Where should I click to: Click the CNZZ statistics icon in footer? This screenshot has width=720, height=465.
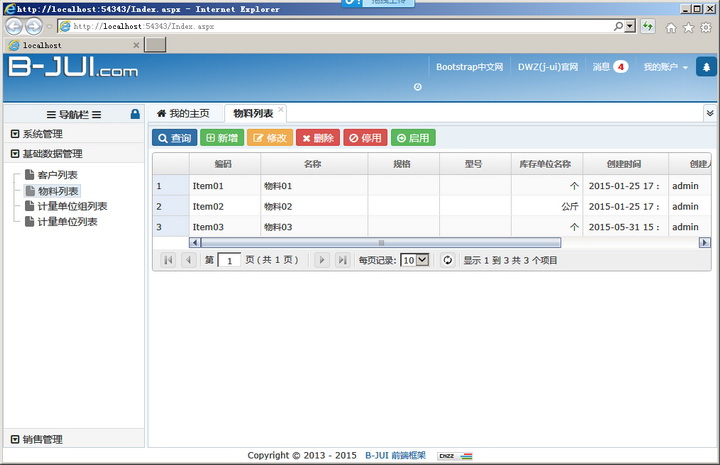click(x=455, y=456)
